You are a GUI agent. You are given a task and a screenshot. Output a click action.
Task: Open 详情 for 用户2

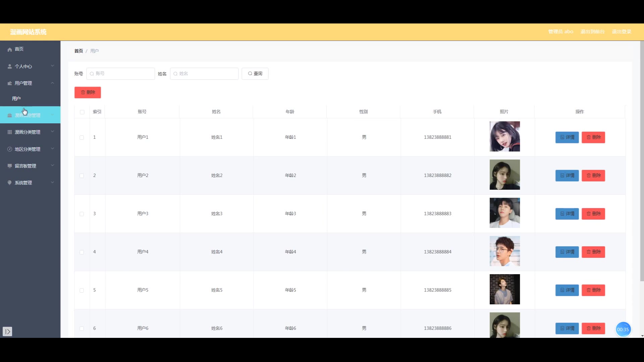click(567, 176)
